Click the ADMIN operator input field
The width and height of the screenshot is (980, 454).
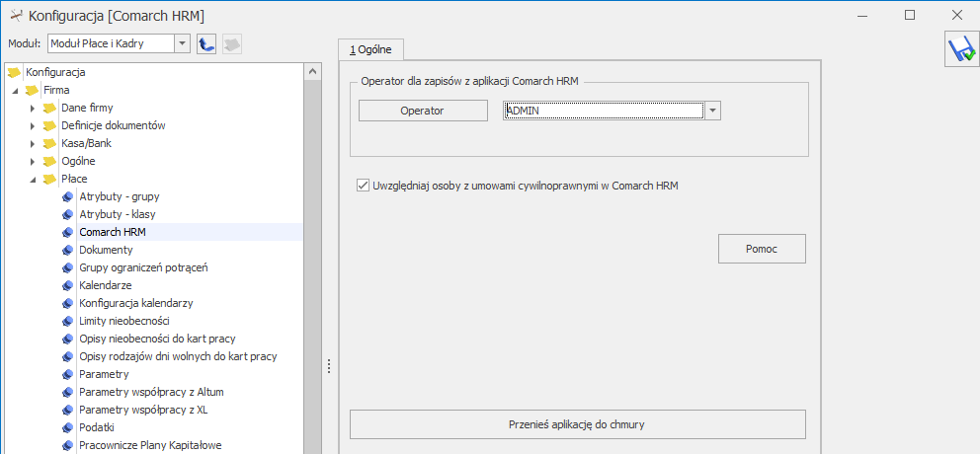click(x=605, y=111)
